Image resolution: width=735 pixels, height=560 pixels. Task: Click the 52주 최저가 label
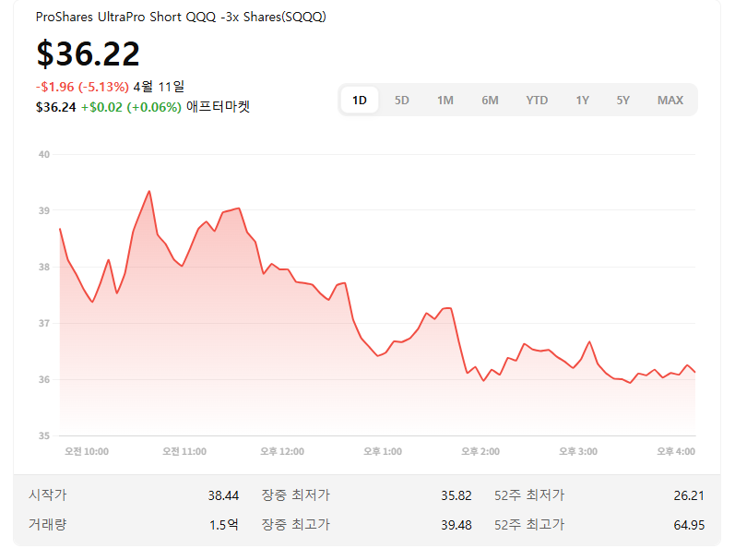529,495
